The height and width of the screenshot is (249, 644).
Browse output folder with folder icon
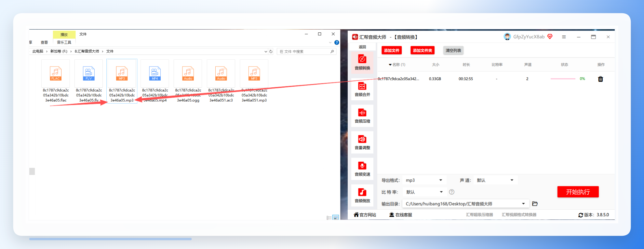[535, 204]
